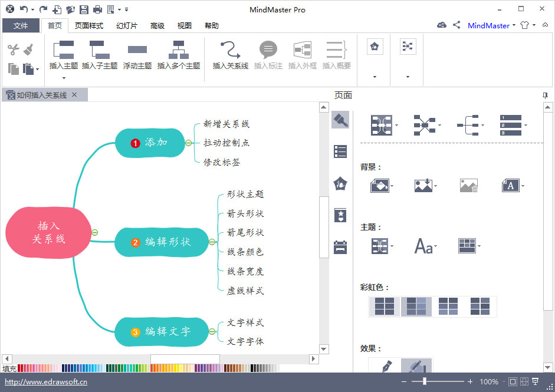This screenshot has width=555, height=392.
Task: Click the remove background image icon
Action: [469, 185]
